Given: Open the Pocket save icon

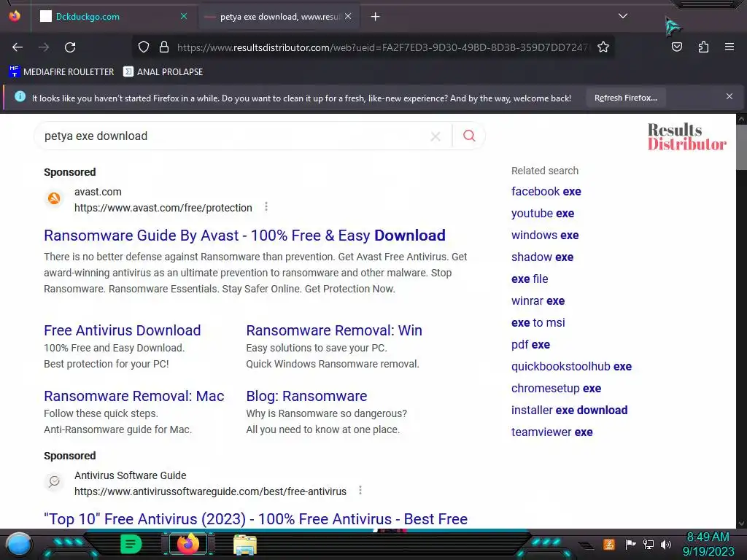Looking at the screenshot, I should click(x=677, y=47).
